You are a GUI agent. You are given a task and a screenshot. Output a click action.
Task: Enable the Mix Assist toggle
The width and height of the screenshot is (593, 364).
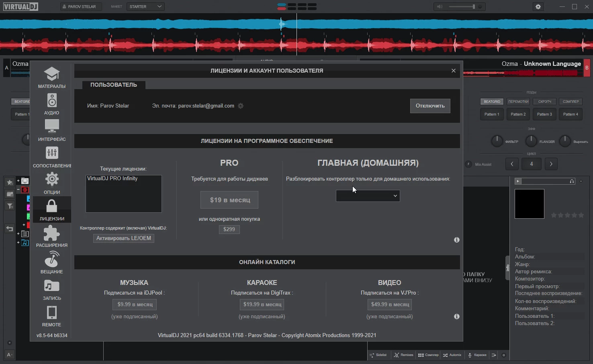468,164
